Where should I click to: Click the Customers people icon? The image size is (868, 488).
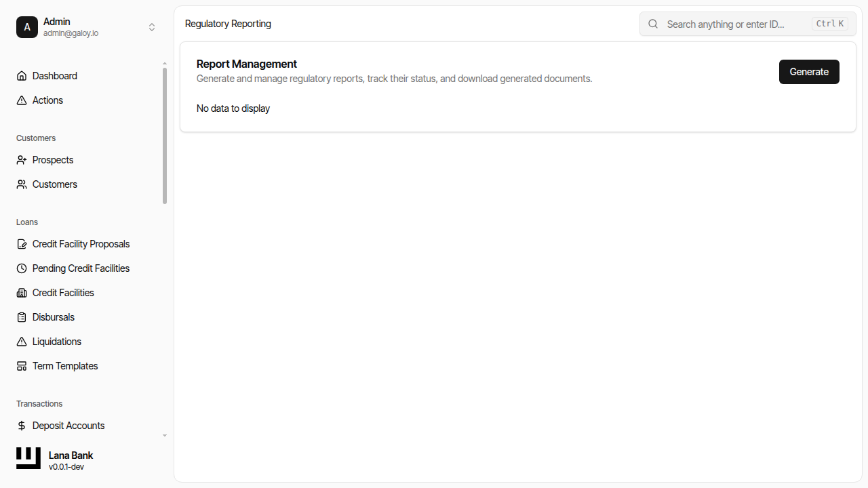pos(21,184)
